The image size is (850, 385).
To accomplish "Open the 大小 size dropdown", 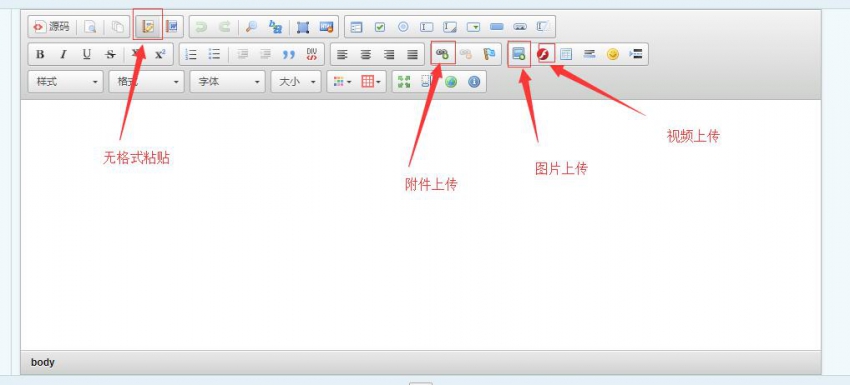I will coord(296,82).
